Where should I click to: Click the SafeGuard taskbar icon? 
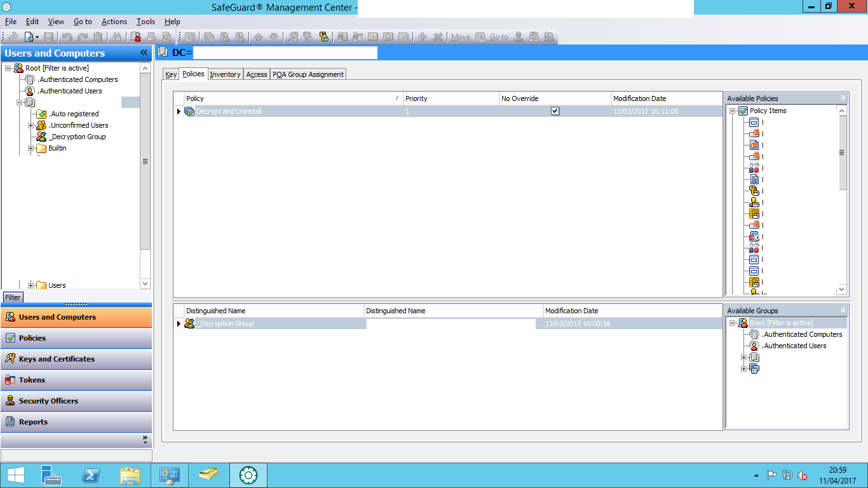coord(248,475)
